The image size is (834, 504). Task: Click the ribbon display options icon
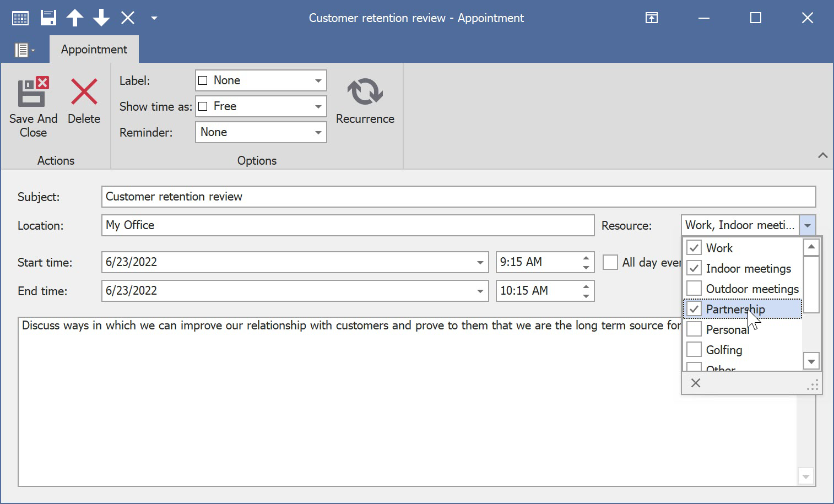point(652,18)
